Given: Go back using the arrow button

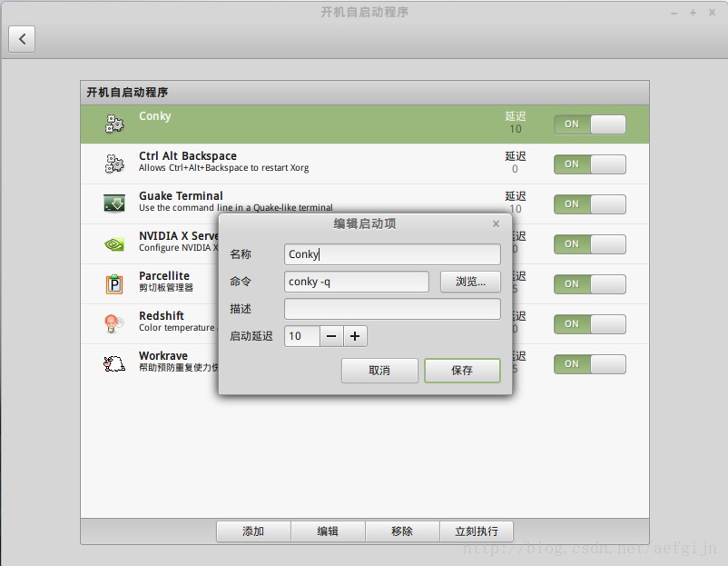Looking at the screenshot, I should point(22,39).
